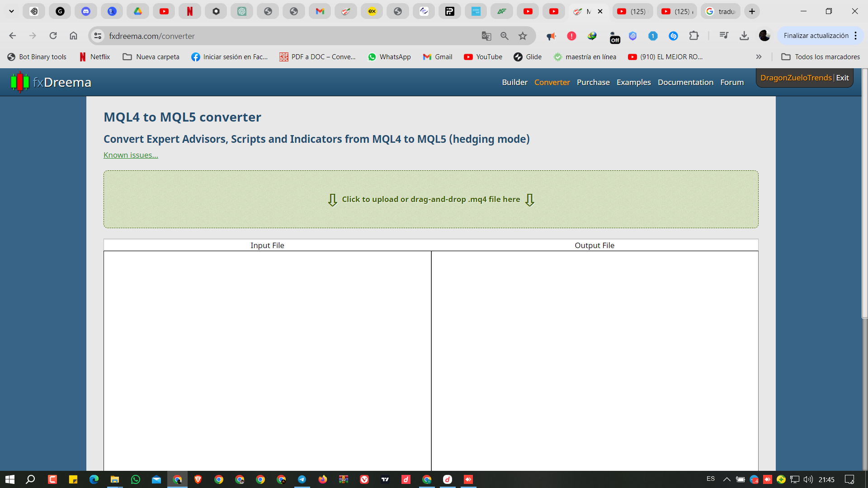Show hidden system tray icons
Screen dimensions: 868x488
[x=727, y=479]
